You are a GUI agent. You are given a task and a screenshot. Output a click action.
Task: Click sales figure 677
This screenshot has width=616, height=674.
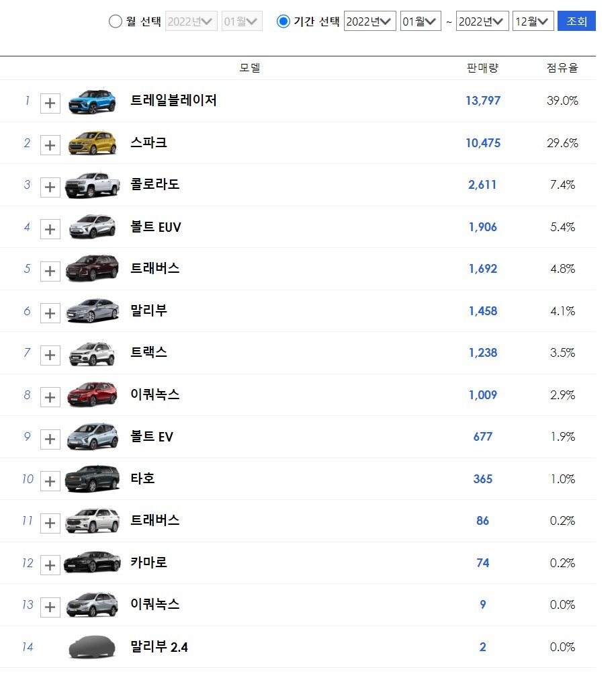click(483, 437)
